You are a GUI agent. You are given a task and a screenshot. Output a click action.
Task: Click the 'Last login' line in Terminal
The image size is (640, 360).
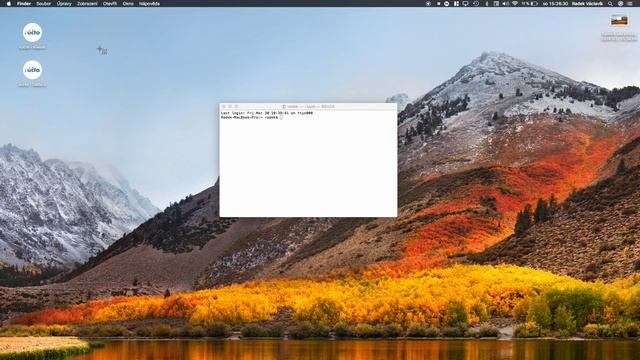tap(267, 113)
